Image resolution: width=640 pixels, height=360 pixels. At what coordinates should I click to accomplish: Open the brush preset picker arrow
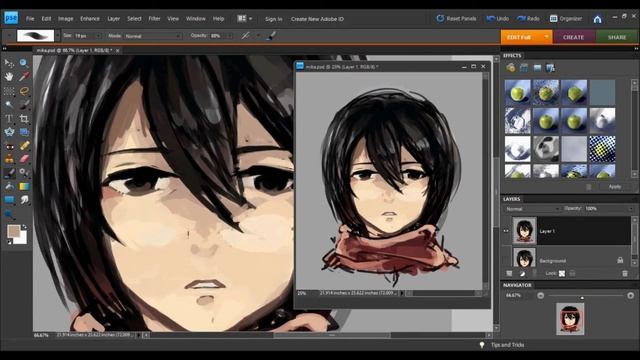point(58,36)
